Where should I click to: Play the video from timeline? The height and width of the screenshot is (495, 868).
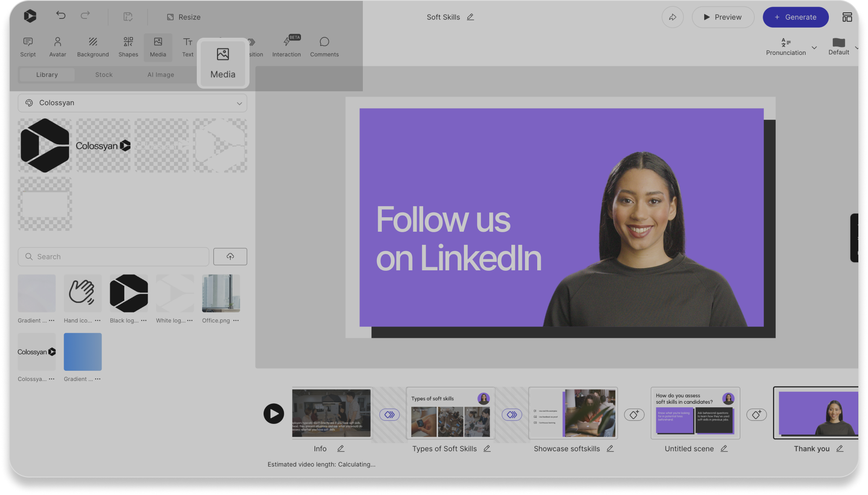pos(274,413)
